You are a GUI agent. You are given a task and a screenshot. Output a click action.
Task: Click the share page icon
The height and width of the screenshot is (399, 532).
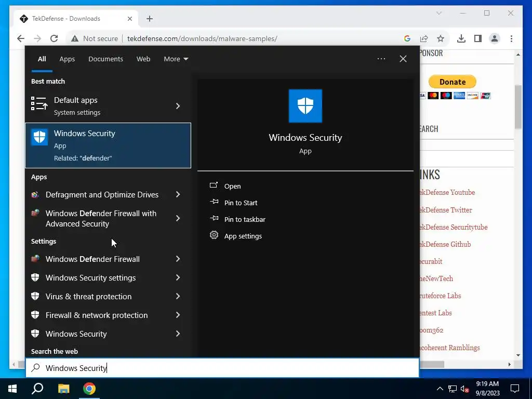point(424,38)
